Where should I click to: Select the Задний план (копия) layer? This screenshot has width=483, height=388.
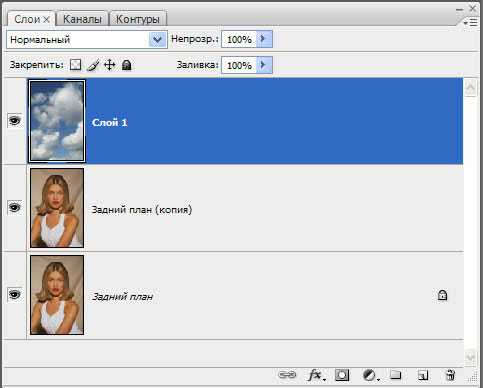pos(245,208)
